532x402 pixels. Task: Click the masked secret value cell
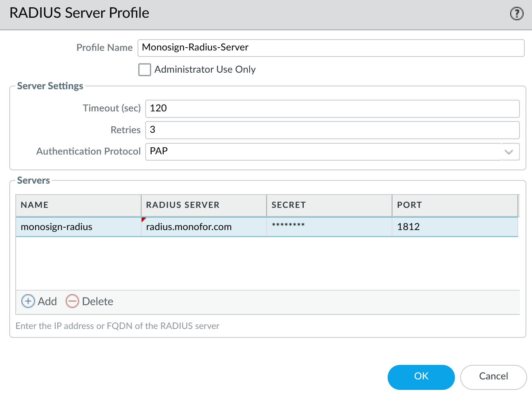(x=329, y=227)
